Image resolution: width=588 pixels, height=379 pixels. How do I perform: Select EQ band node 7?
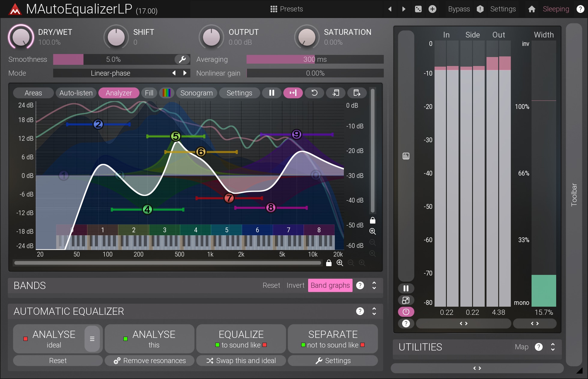(229, 198)
